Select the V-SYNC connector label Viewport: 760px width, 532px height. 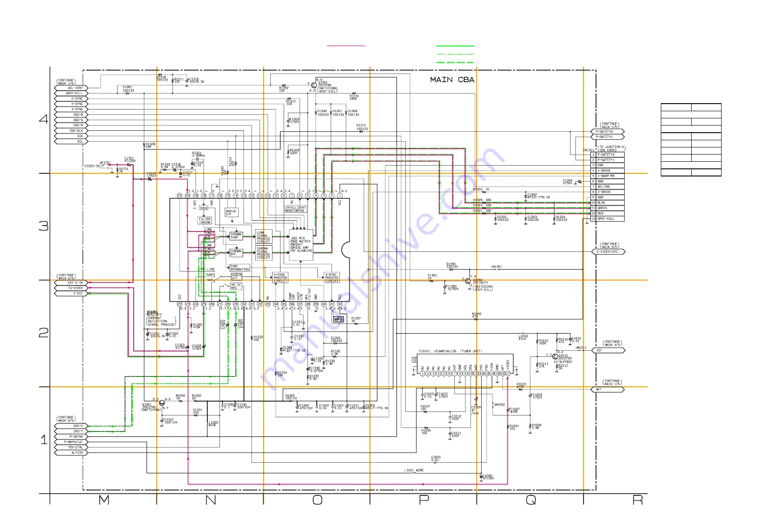[x=71, y=109]
